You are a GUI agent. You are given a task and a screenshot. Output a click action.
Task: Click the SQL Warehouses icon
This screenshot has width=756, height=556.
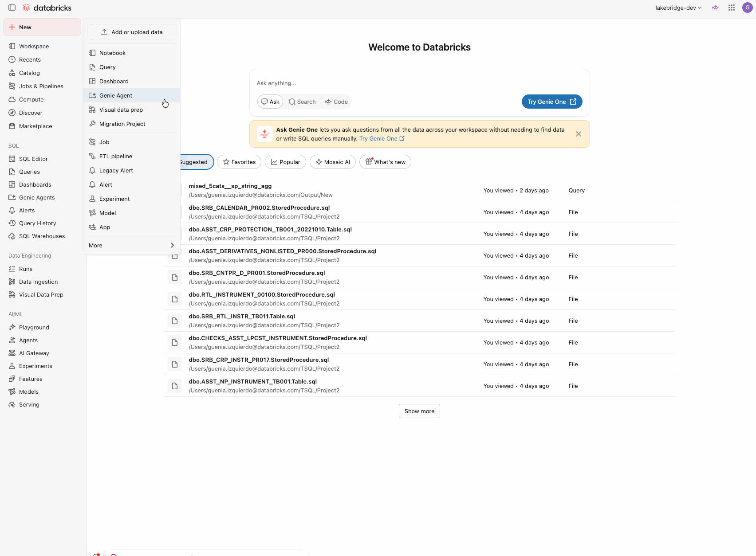(x=12, y=236)
